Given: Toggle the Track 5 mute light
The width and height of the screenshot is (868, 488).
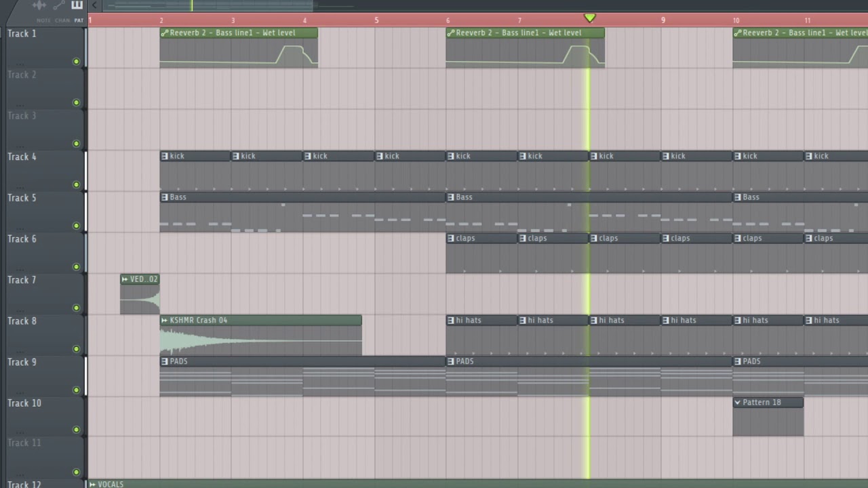Looking at the screenshot, I should (76, 226).
